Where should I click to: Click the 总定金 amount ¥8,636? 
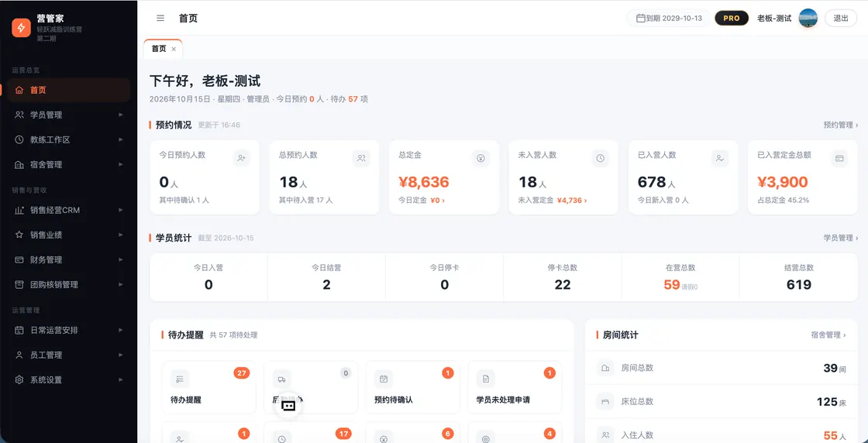click(x=423, y=182)
